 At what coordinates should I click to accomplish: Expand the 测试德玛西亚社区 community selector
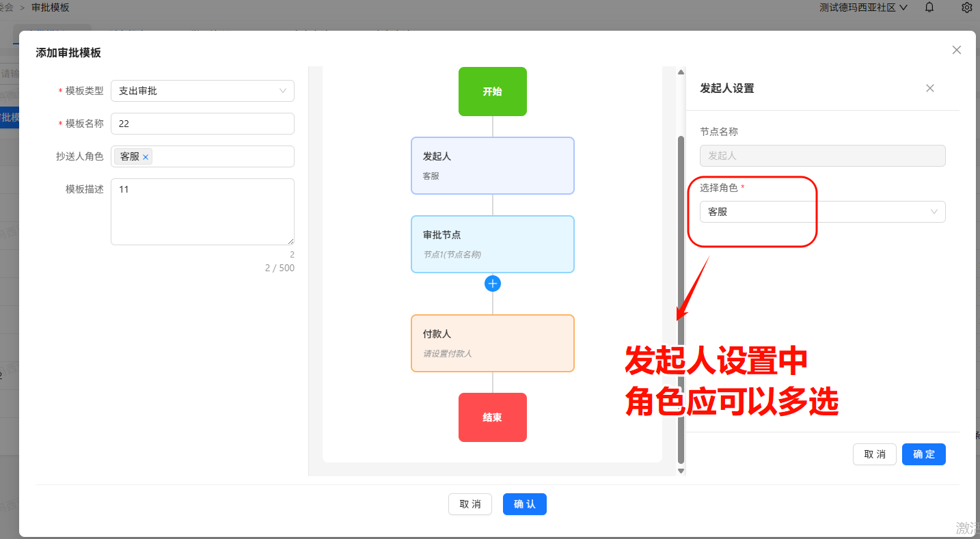point(864,8)
